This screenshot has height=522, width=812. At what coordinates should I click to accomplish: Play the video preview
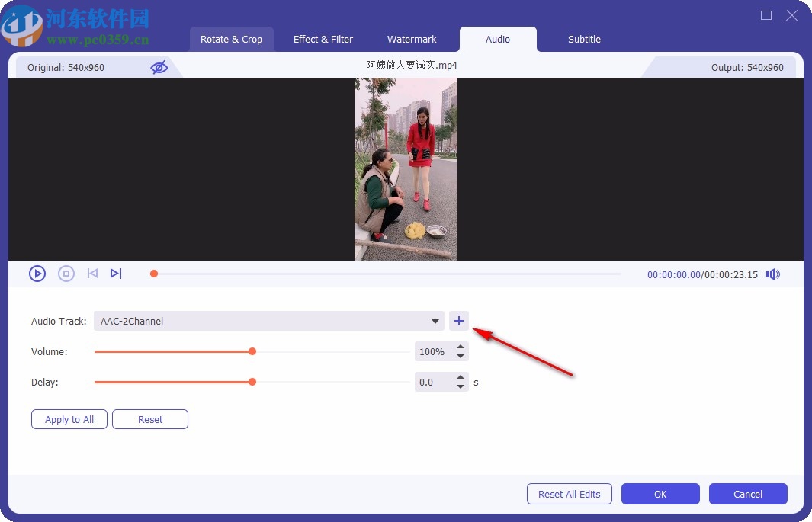point(37,273)
